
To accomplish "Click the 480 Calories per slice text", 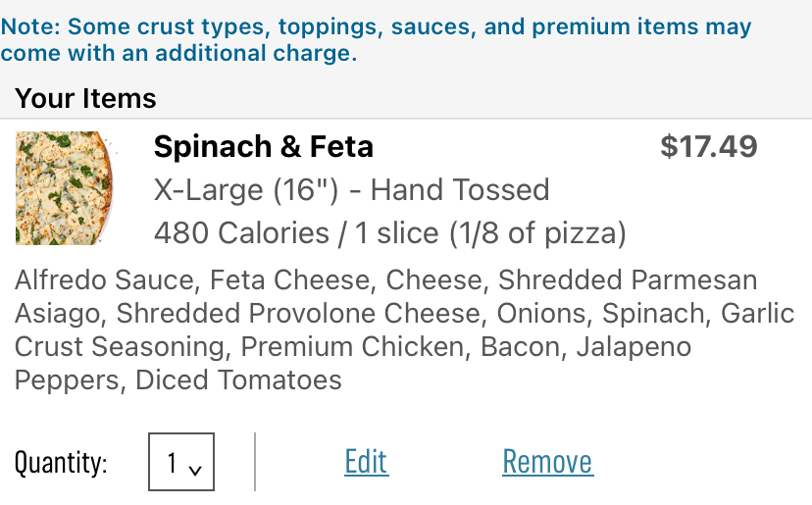I will point(389,233).
